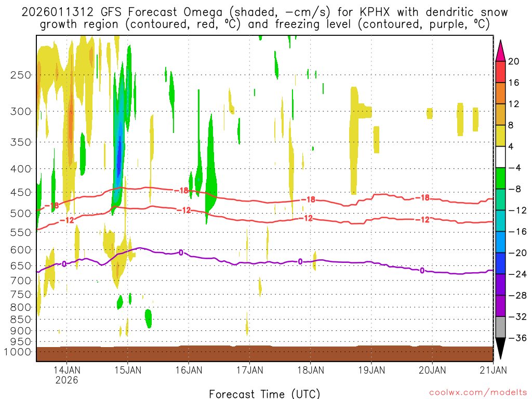Click the 18JAN date label on the axis
Viewport: 532px width, 399px height.
pos(311,370)
